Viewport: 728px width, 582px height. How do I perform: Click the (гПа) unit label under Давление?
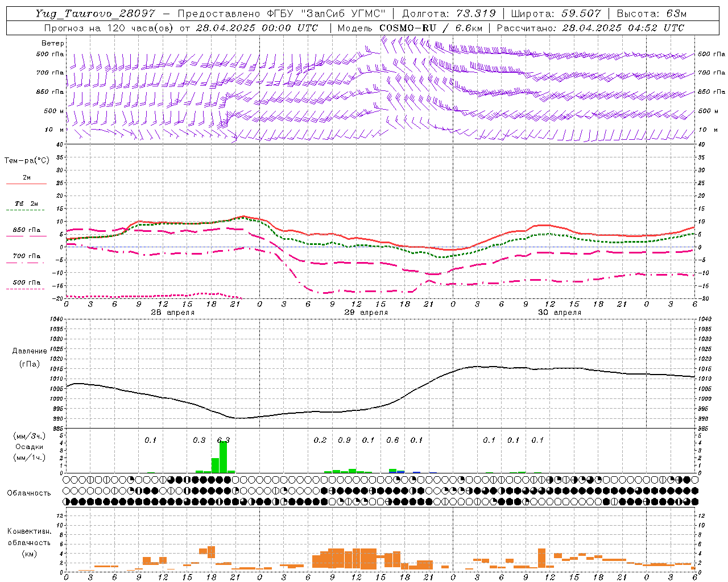coord(30,364)
